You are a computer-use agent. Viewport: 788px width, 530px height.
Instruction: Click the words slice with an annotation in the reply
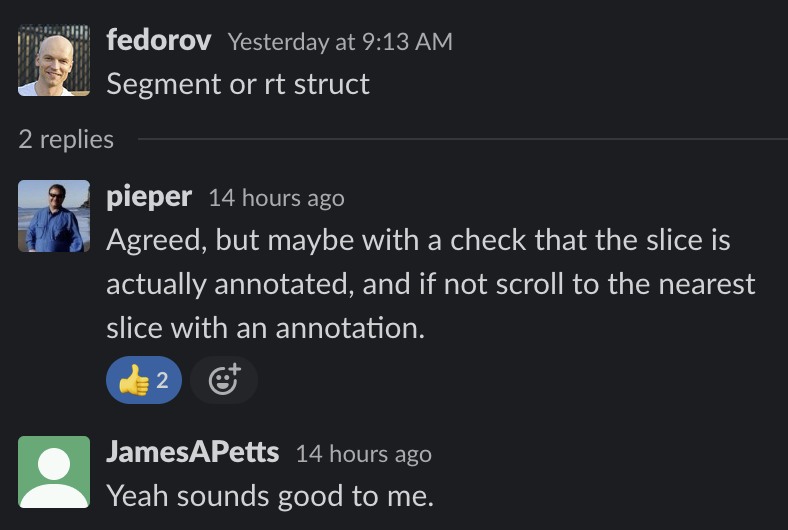coord(265,328)
